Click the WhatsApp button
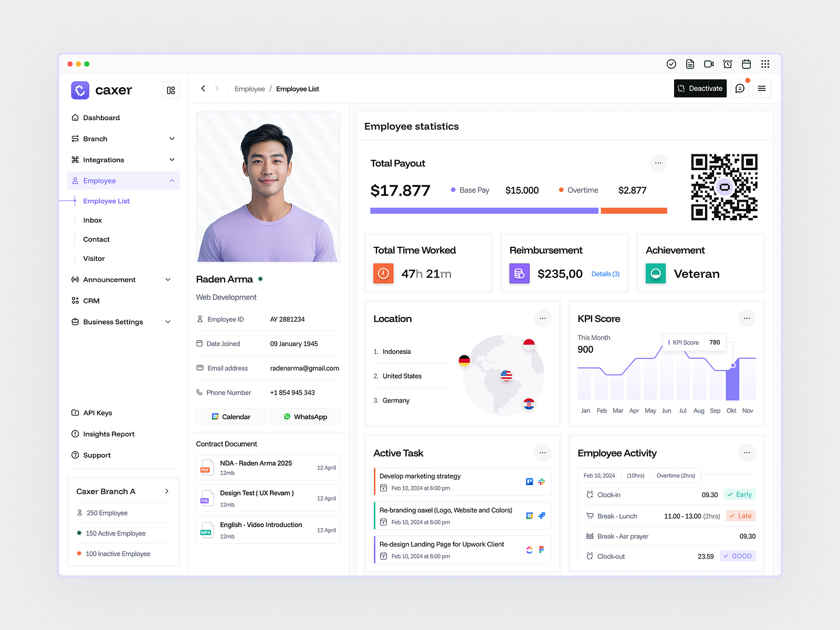Screen dimensions: 840x630 pyautogui.click(x=305, y=416)
